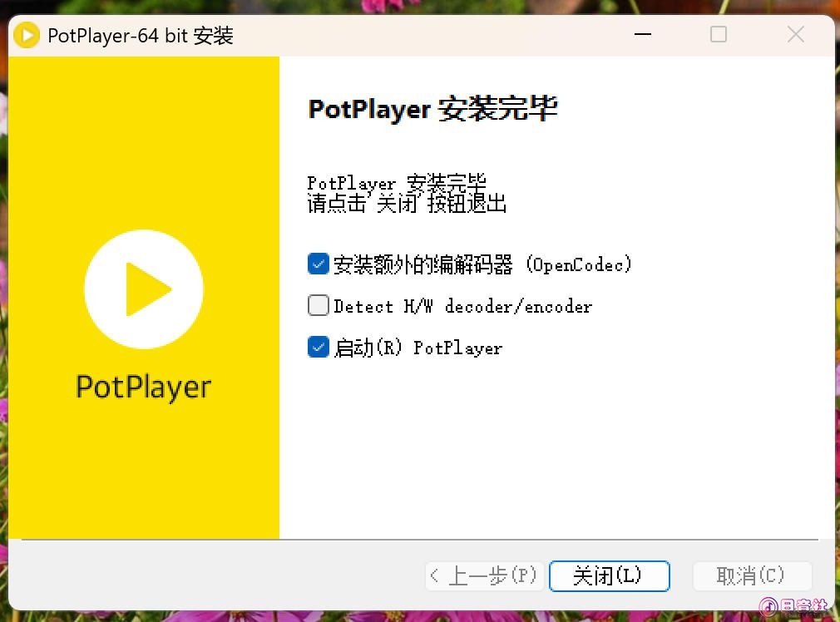Screen dimensions: 840x622
Task: Click the "启动(R) PotPlayer" label text
Action: [x=418, y=348]
